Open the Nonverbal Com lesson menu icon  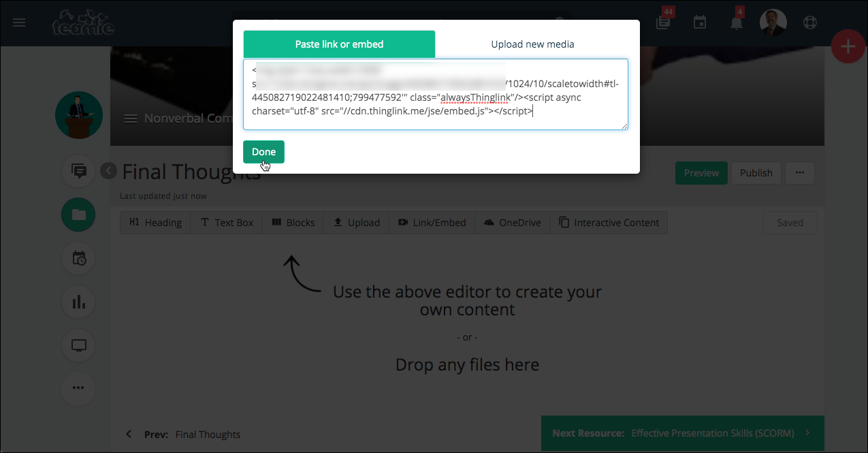click(x=131, y=119)
